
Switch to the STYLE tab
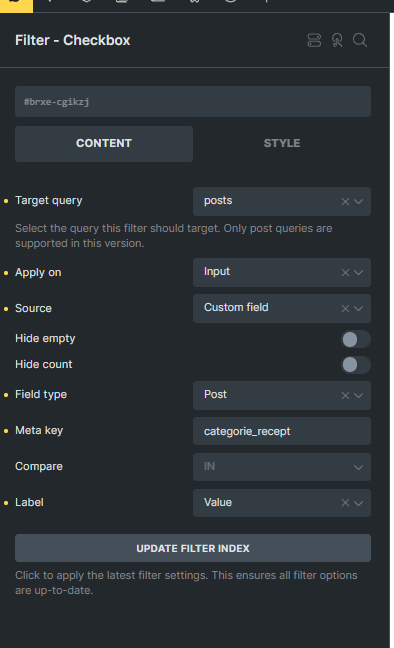click(282, 143)
